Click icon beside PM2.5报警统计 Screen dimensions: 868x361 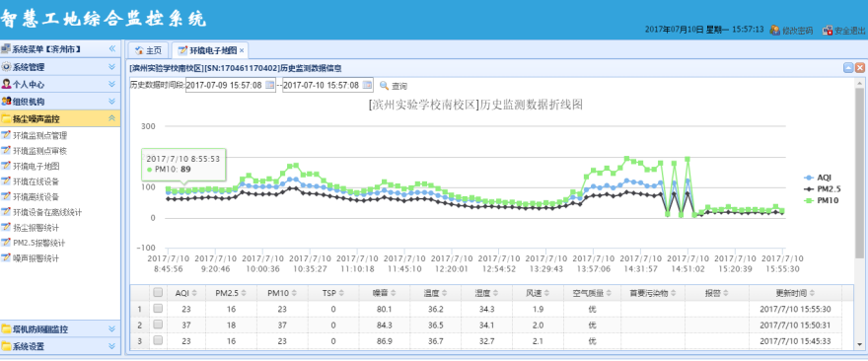7,243
